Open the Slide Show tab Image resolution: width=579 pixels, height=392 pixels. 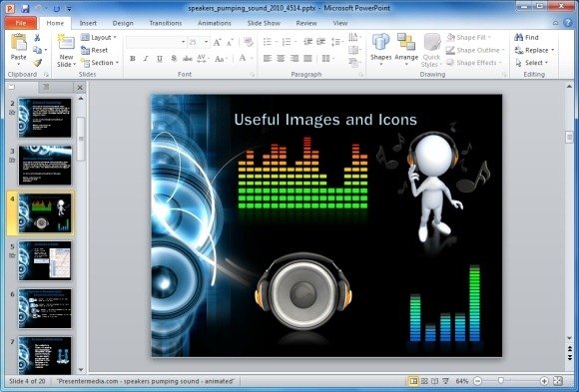coord(264,23)
